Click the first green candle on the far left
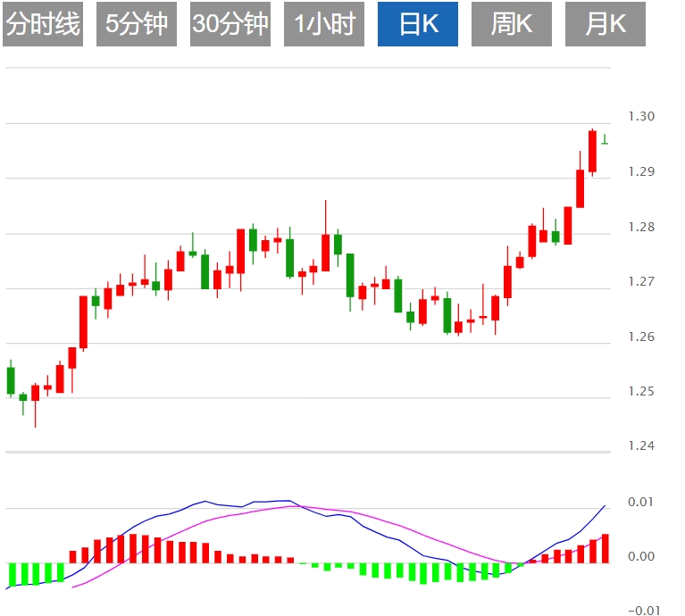 tap(11, 380)
